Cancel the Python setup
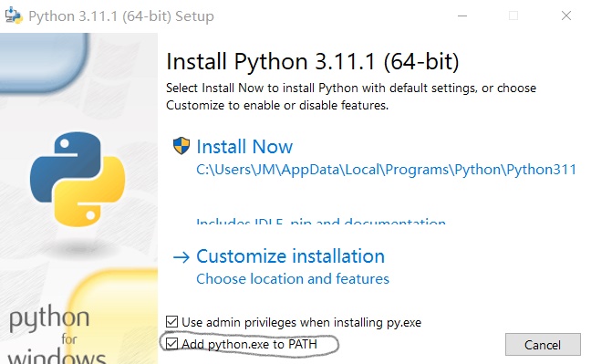This screenshot has width=591, height=364. point(543,344)
